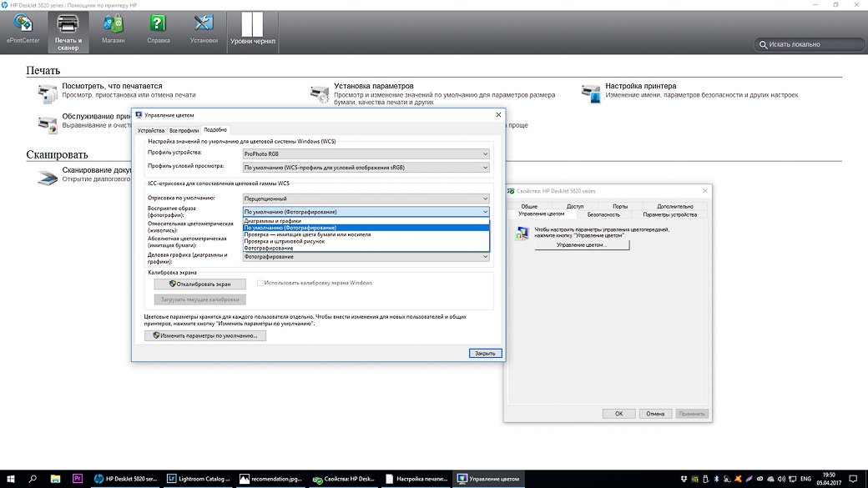868x488 pixels.
Task: Click the See what's printing icon
Action: (48, 93)
